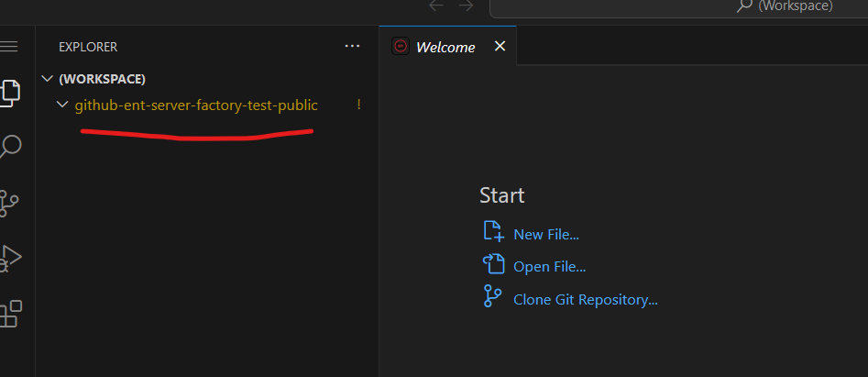The image size is (868, 377).
Task: Close the Welcome tab
Action: pos(500,46)
